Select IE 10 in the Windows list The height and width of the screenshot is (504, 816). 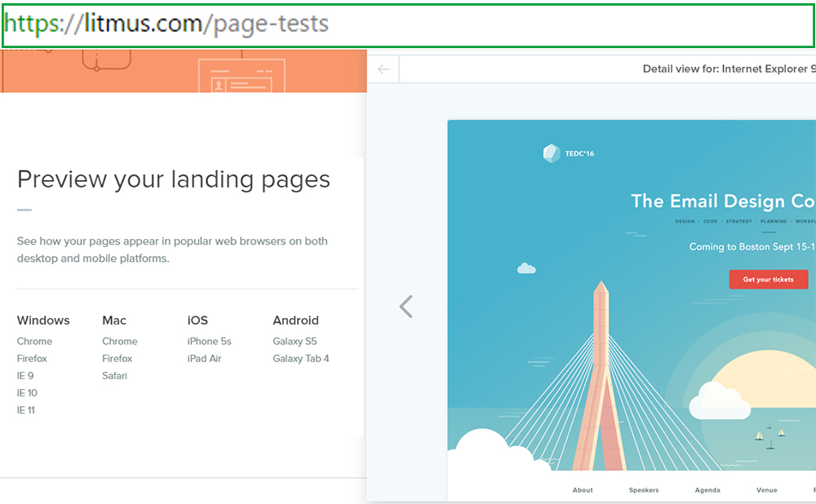27,393
